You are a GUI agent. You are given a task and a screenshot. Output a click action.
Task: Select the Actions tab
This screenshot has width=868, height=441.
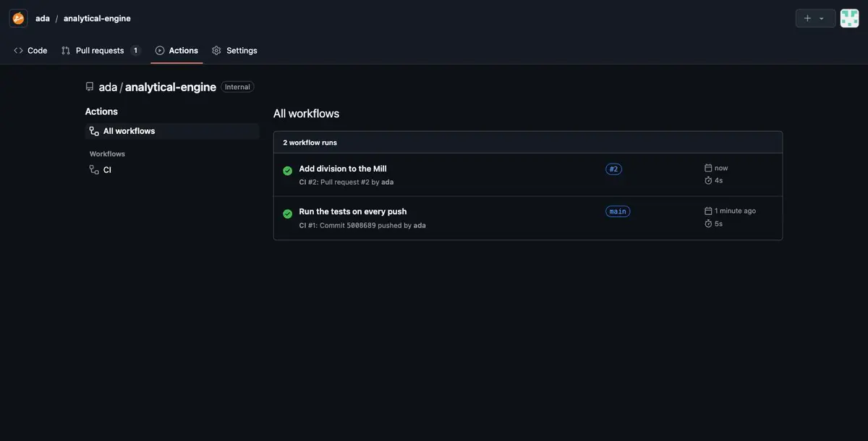point(176,51)
